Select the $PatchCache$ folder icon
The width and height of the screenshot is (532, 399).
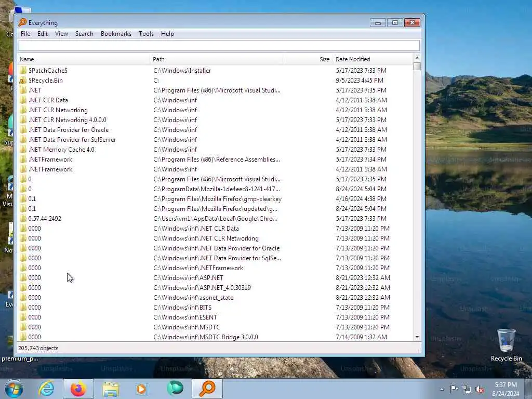point(23,71)
